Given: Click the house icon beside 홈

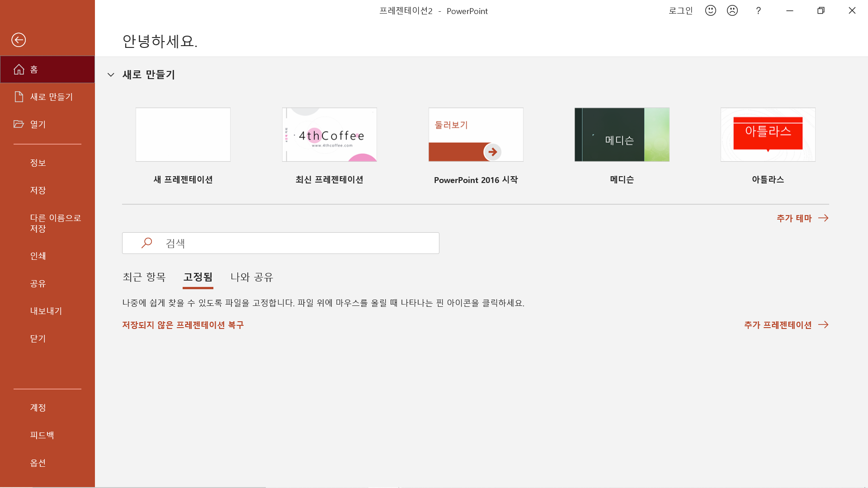Looking at the screenshot, I should point(19,69).
